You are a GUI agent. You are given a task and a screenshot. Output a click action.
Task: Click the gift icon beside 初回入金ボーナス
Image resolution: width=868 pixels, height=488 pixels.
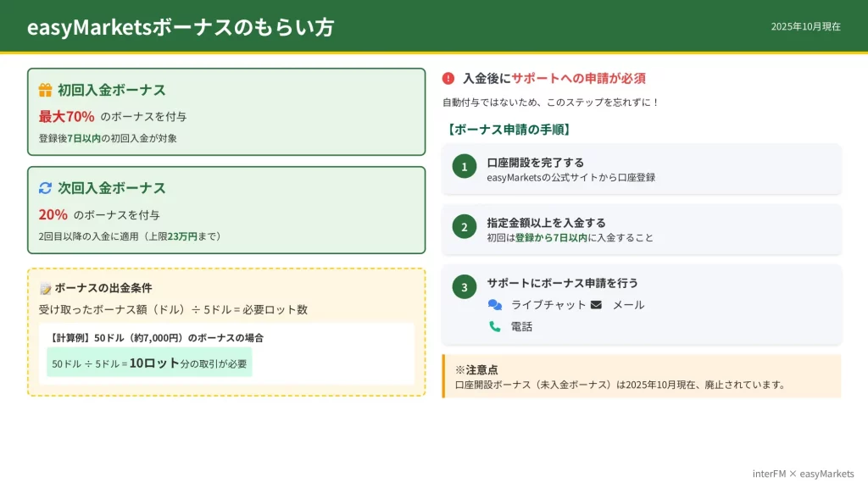46,90
